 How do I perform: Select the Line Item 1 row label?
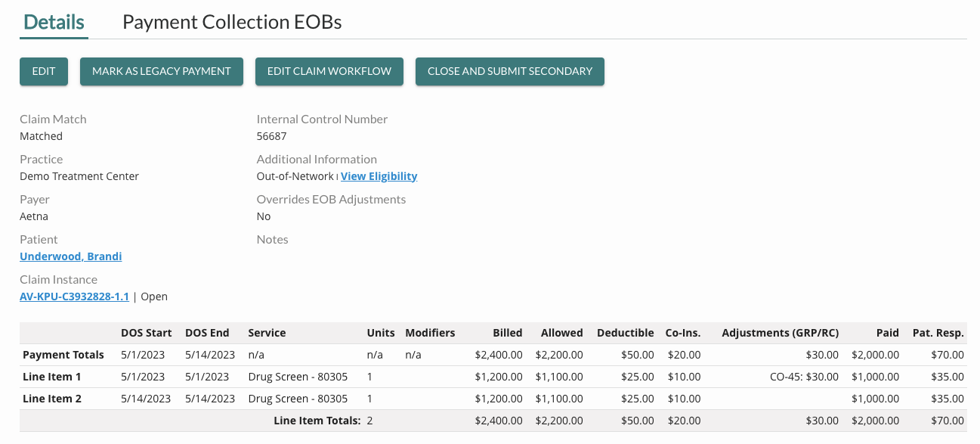(x=52, y=377)
